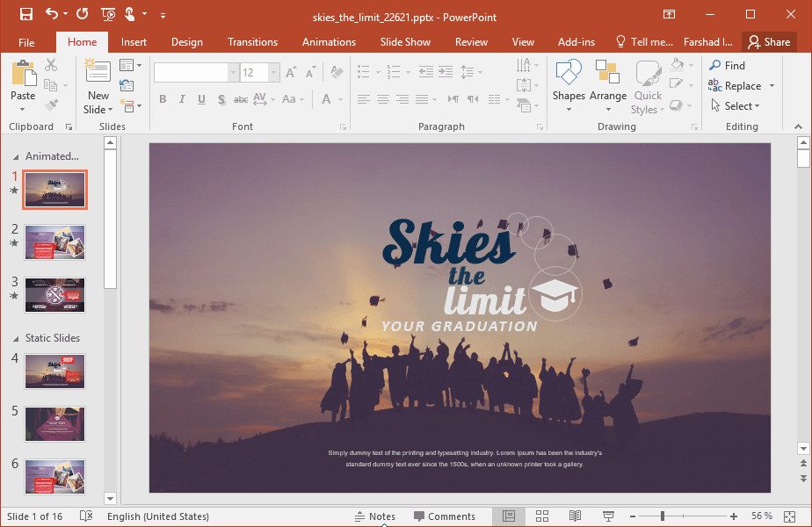Toggle Strikethrough formatting
812x527 pixels.
[x=240, y=99]
